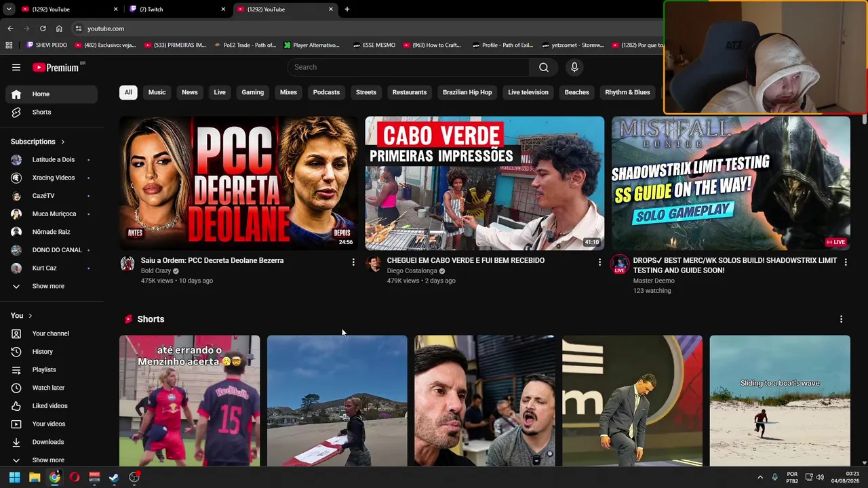The height and width of the screenshot is (488, 868).
Task: Click the Diego Costalonga channel avatar
Action: click(374, 264)
